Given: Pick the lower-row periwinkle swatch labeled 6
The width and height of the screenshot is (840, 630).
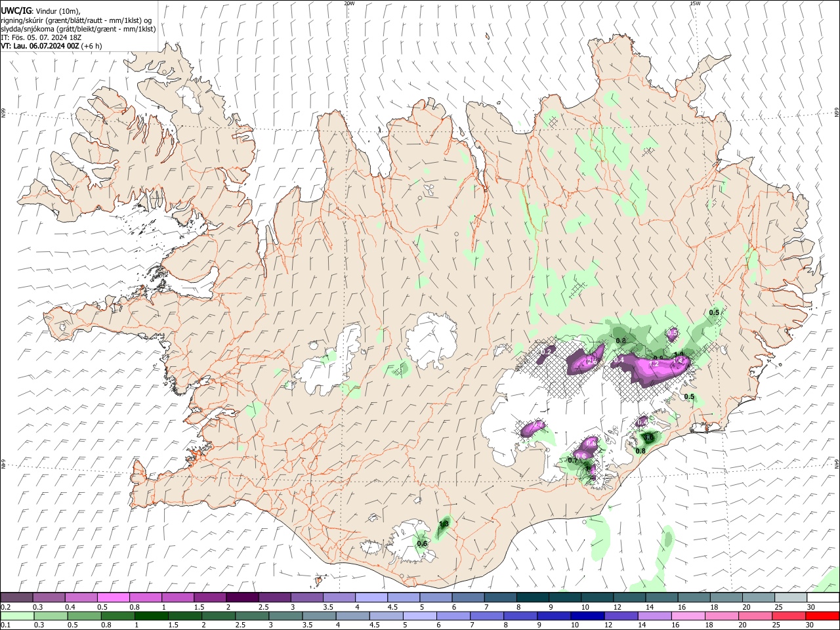Looking at the screenshot, I should coord(453,616).
